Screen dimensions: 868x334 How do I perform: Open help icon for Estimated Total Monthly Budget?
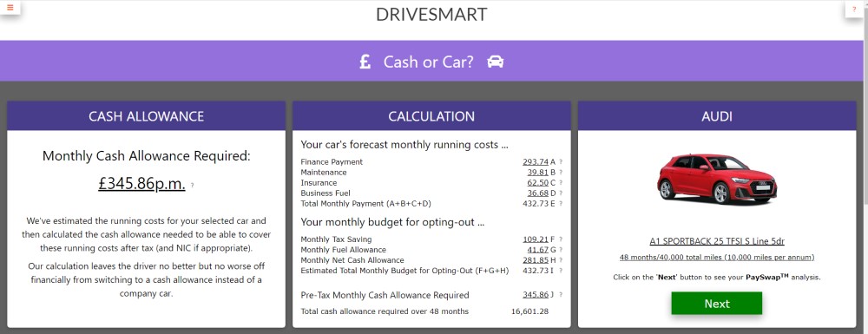click(x=560, y=271)
